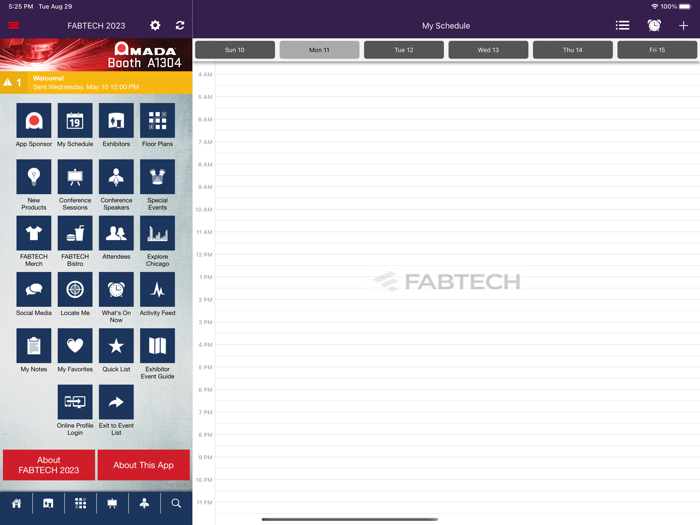Tap search magnifier in bottom bar
This screenshot has width=700, height=525.
click(176, 504)
